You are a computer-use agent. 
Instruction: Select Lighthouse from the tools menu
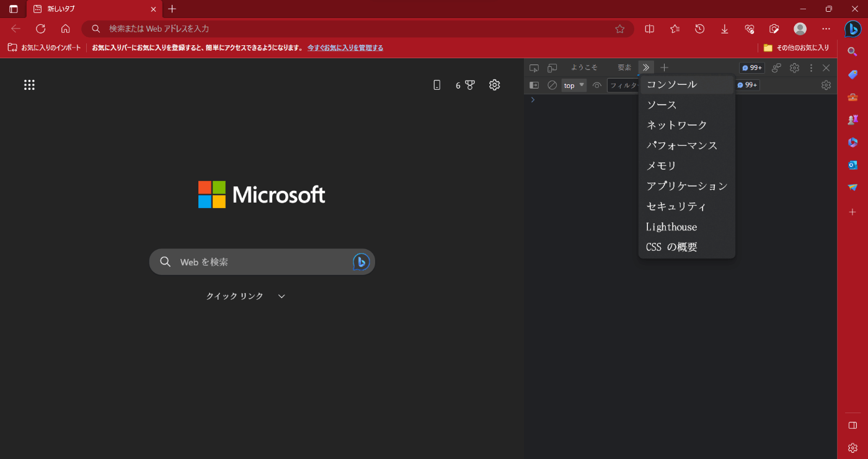(686, 227)
